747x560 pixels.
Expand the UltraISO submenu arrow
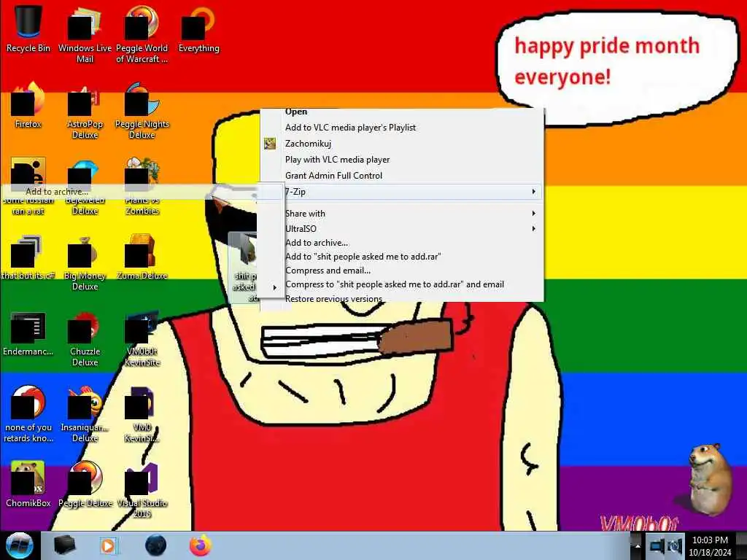tap(533, 228)
